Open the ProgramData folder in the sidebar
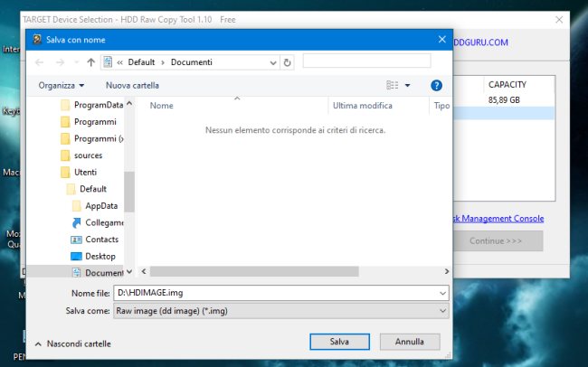Screen dimensions: 588x367 click(x=99, y=105)
